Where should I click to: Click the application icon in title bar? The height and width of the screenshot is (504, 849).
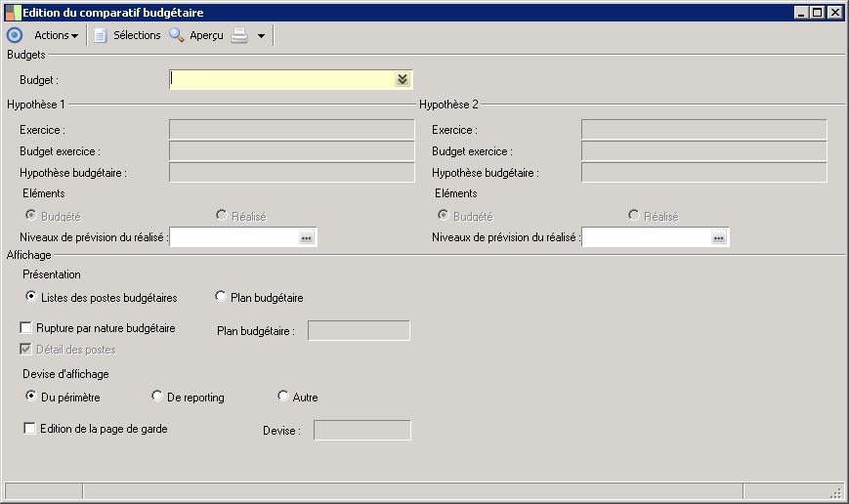tap(13, 13)
